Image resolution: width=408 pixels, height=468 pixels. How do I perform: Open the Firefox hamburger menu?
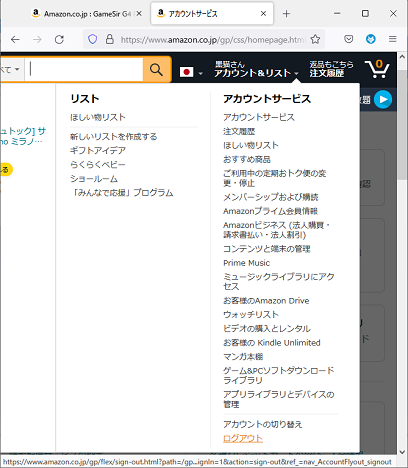(393, 39)
